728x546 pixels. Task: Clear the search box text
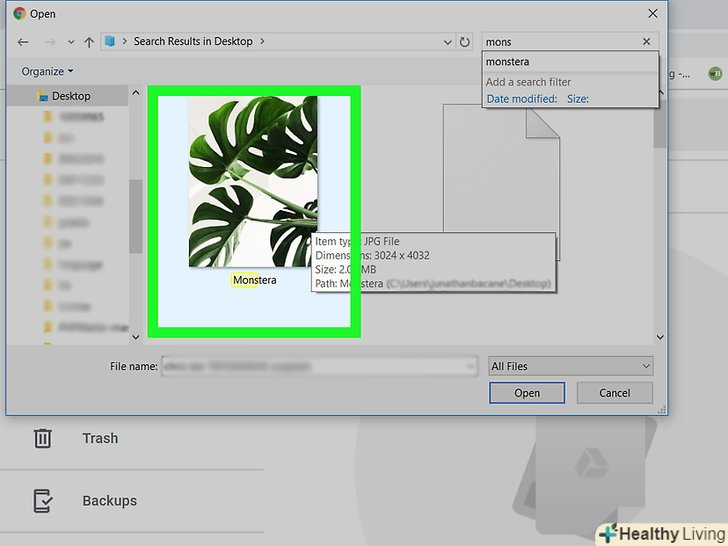[x=646, y=42]
